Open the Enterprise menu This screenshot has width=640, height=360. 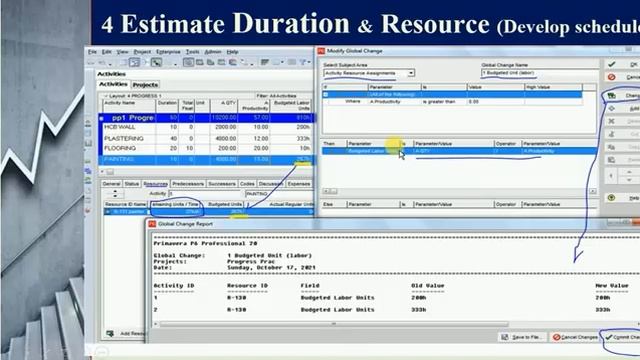(168, 52)
